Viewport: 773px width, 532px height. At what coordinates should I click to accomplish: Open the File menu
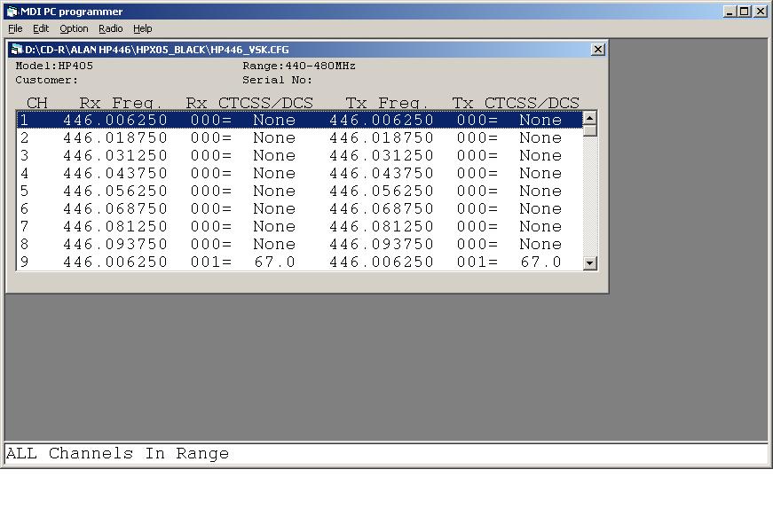pos(15,28)
